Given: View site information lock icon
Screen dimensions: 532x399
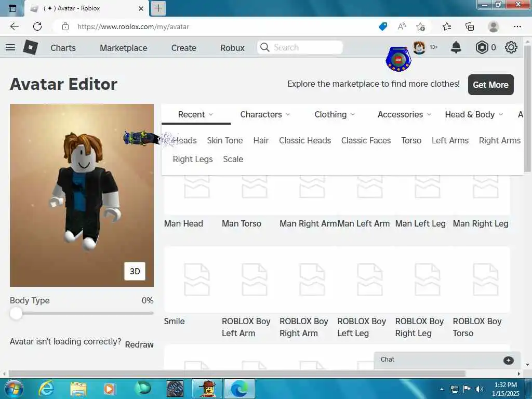Looking at the screenshot, I should click(x=65, y=26).
